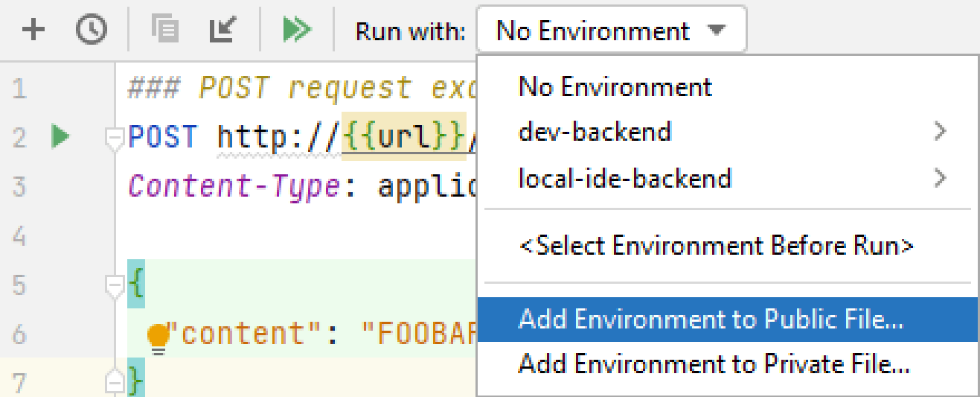This screenshot has width=980, height=397.
Task: Open the Run with environment dropdown
Action: [x=610, y=31]
